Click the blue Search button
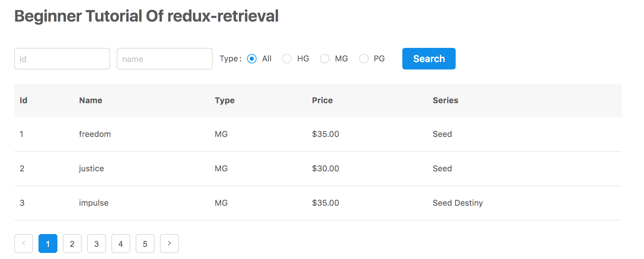644x259 pixels. tap(429, 59)
